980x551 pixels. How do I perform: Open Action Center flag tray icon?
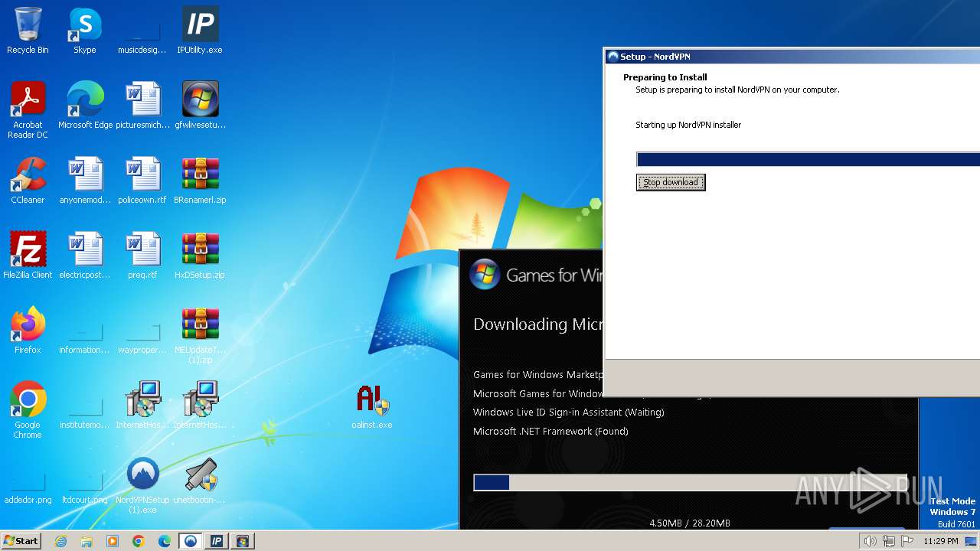(x=907, y=541)
